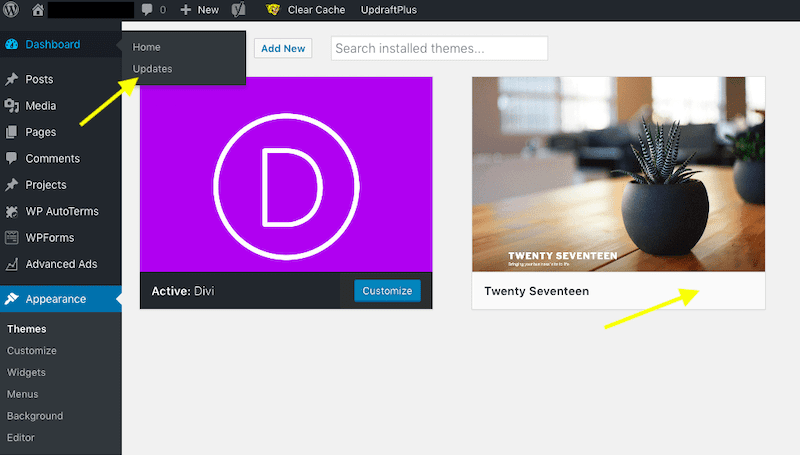The image size is (800, 455).
Task: Open Background under Appearance
Action: pyautogui.click(x=35, y=416)
